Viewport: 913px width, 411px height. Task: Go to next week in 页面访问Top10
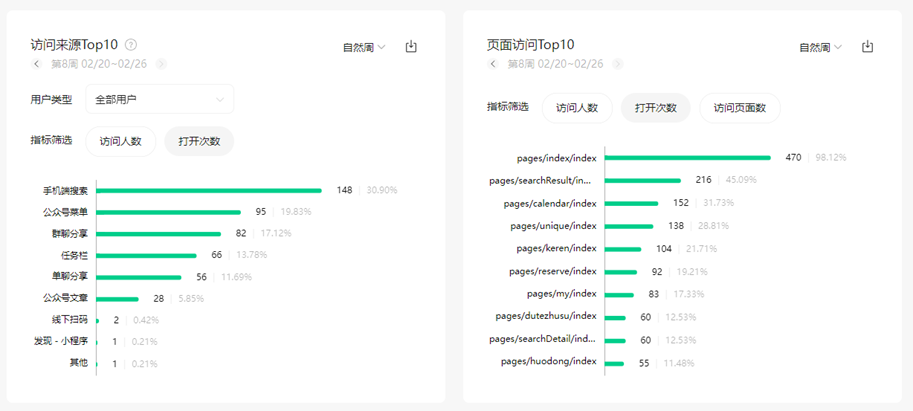618,64
